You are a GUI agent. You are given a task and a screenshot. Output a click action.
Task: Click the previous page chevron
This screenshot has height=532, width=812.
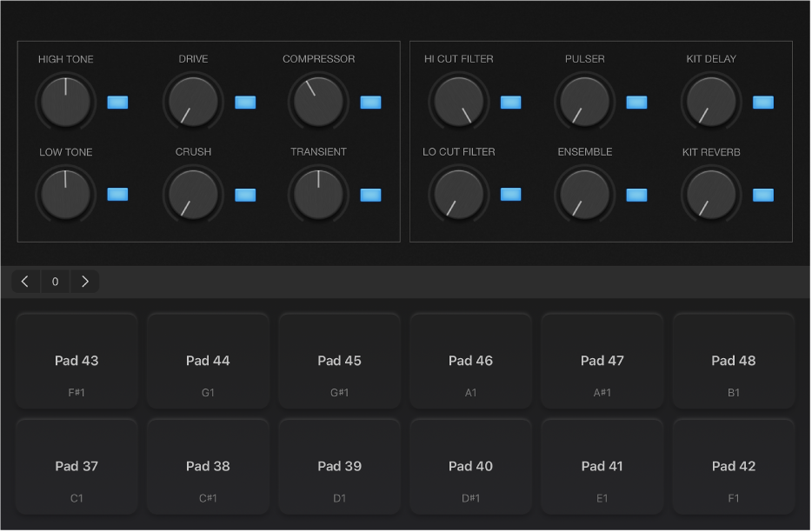[25, 281]
